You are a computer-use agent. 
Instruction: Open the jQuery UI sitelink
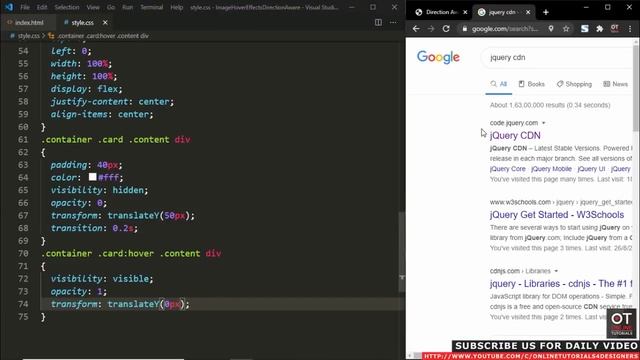pos(591,169)
